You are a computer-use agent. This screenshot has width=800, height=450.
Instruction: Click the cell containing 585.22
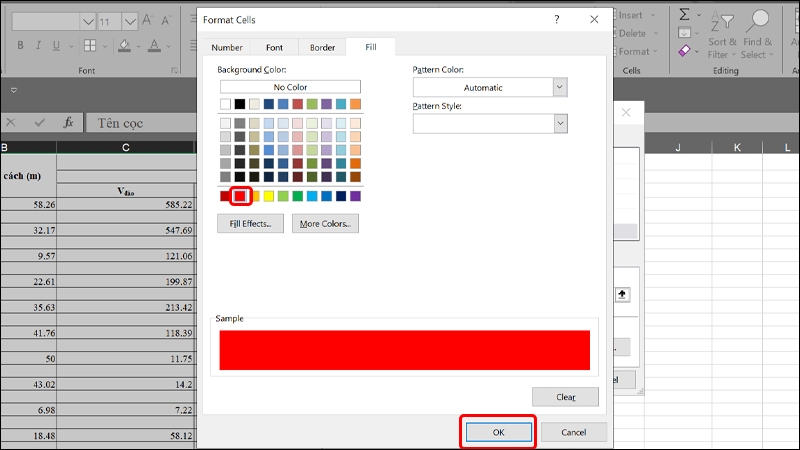point(126,204)
